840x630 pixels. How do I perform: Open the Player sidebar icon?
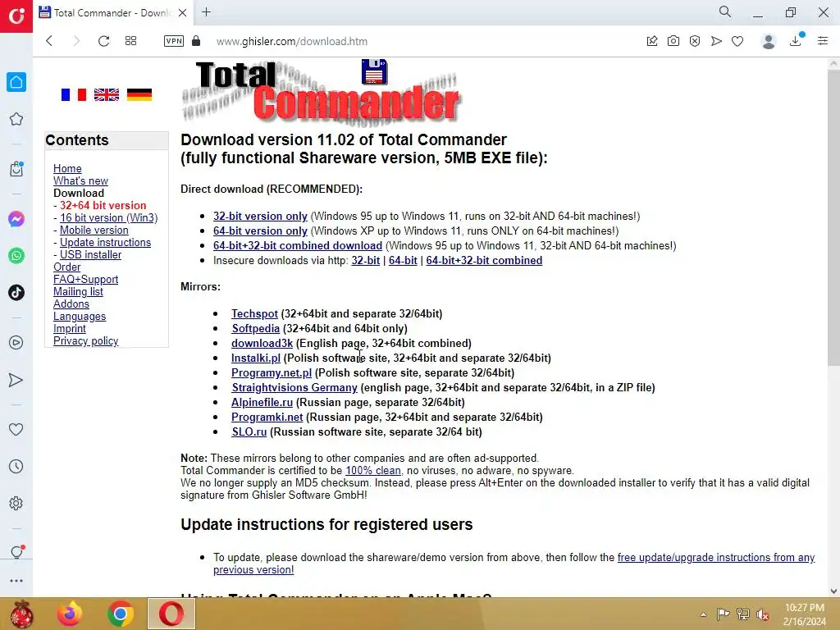tap(16, 342)
